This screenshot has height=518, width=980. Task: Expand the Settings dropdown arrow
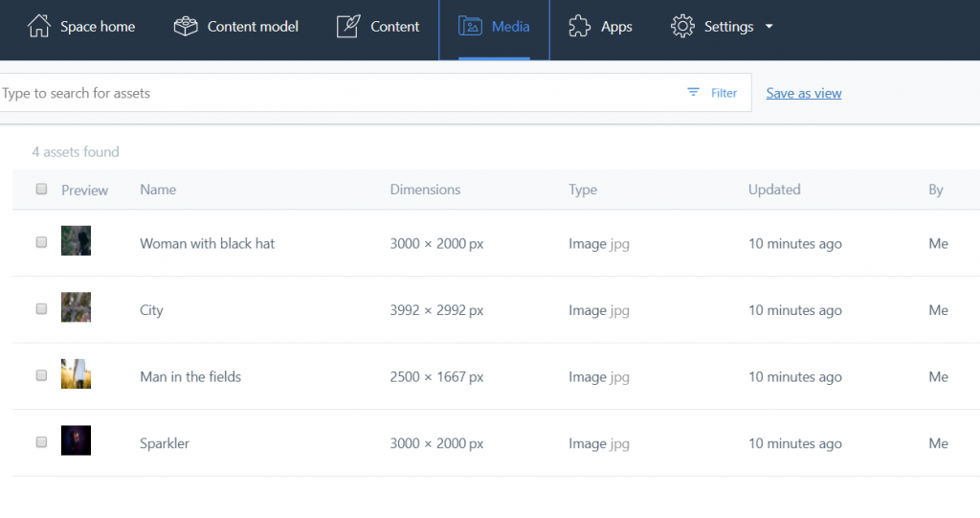[769, 27]
